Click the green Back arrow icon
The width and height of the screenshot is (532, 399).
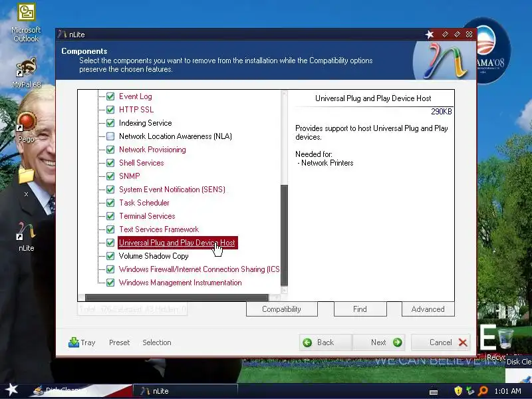point(307,342)
